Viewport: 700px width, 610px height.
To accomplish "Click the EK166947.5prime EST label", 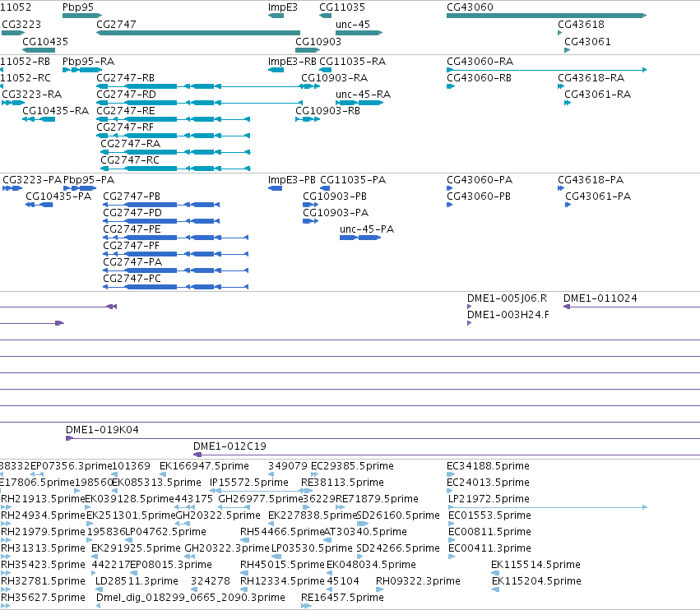I will 204,466.
